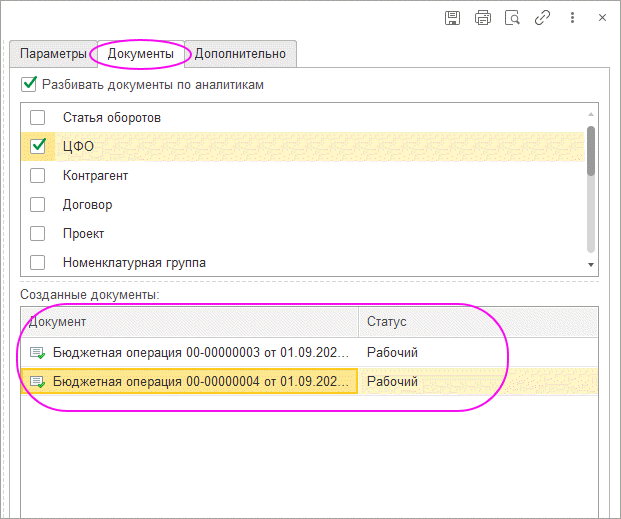The image size is (621, 519).
Task: Open the Дополнительно tab
Action: coord(240,54)
